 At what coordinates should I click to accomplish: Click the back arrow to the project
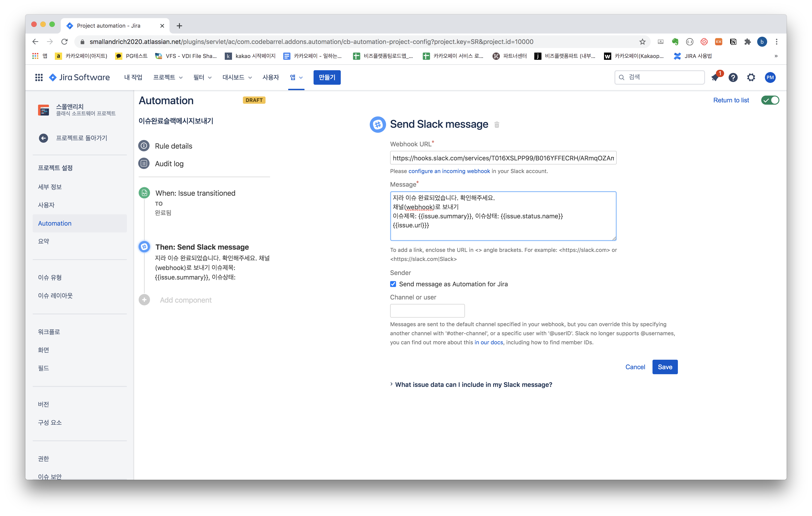pos(43,138)
